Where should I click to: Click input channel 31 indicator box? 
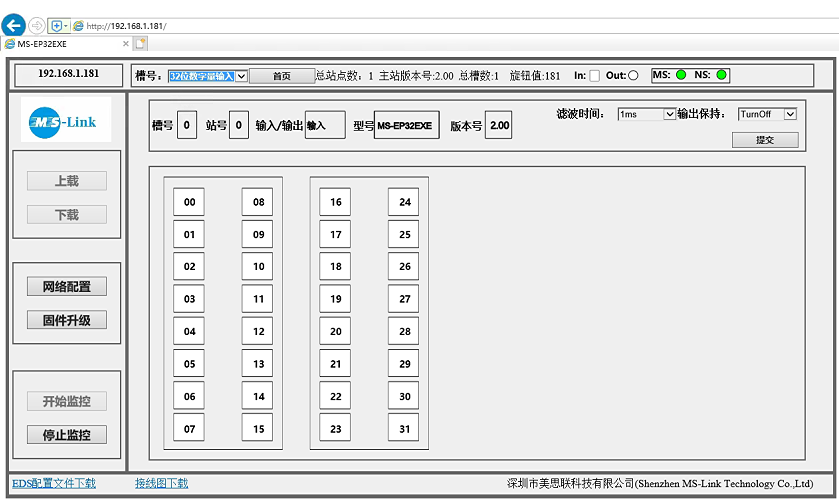[x=404, y=428]
